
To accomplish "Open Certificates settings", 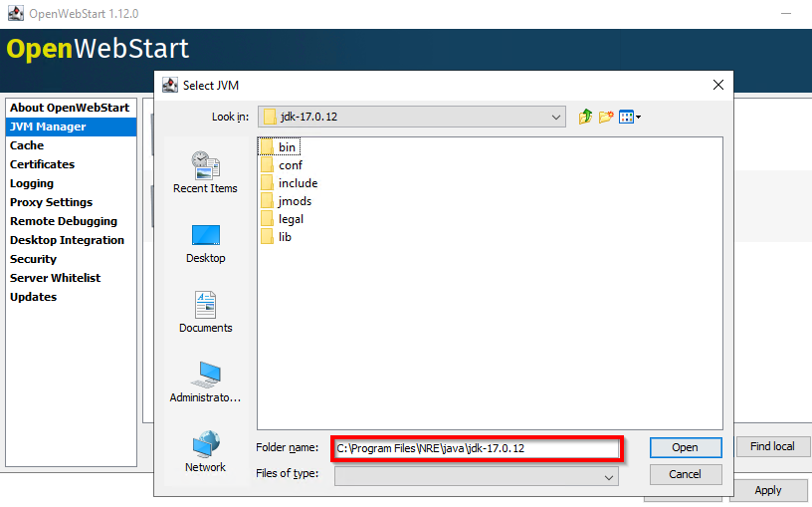I will point(71,164).
